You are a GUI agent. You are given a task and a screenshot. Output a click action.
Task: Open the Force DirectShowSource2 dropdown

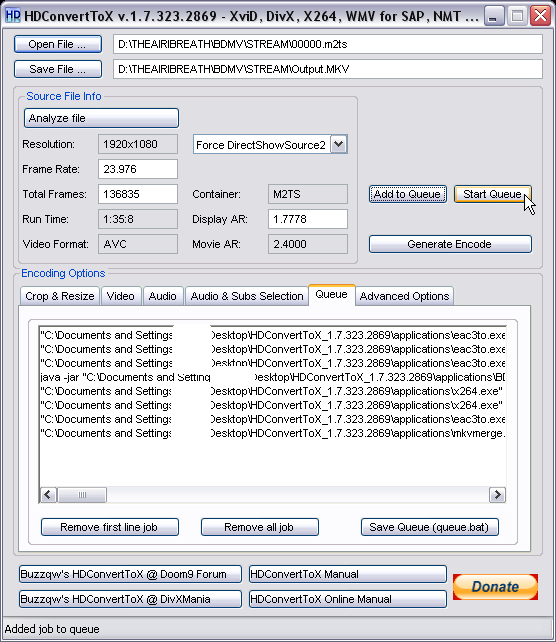click(x=339, y=144)
